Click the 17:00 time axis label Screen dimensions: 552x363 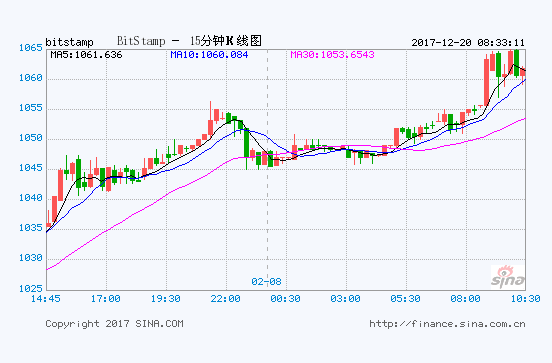tap(106, 299)
